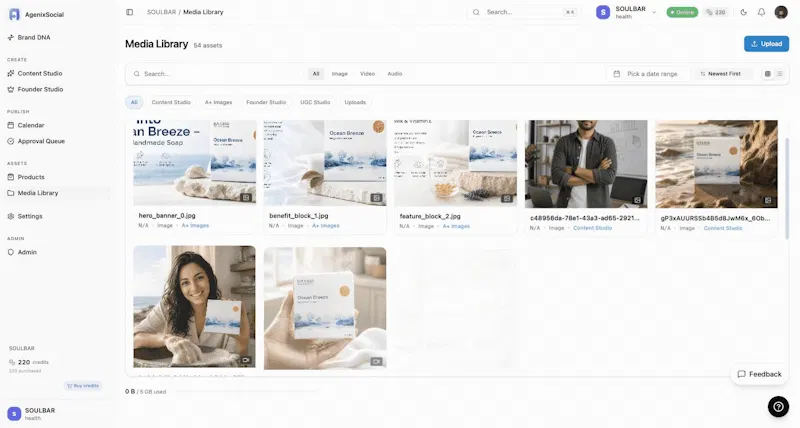Click A+ Images tag under benefit_block_1.jpg
This screenshot has height=428, width=800.
coord(326,225)
